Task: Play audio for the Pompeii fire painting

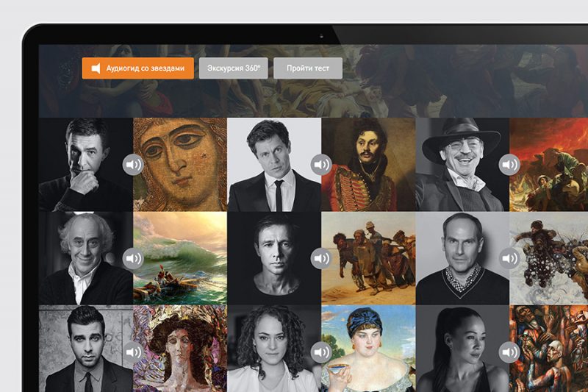Action: click(x=509, y=165)
